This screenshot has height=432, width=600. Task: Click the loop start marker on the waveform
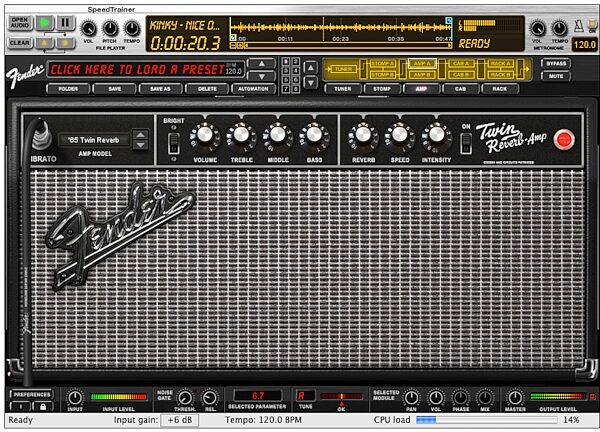pyautogui.click(x=233, y=37)
